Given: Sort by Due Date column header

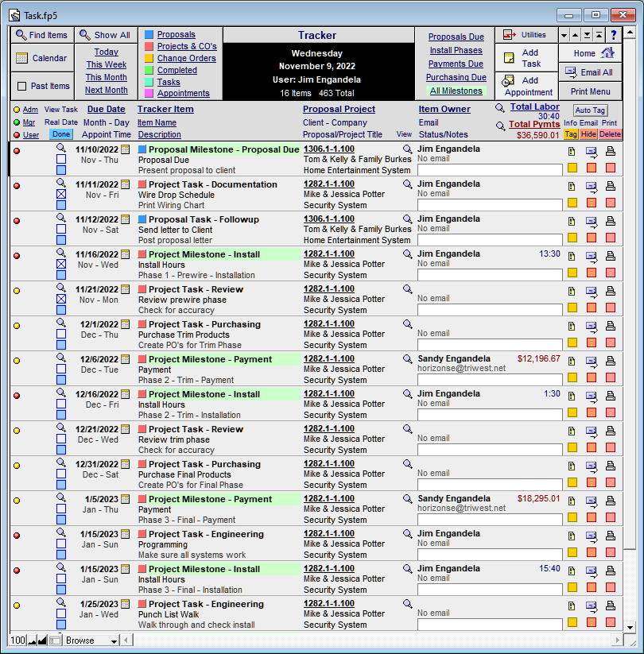Looking at the screenshot, I should click(x=106, y=110).
